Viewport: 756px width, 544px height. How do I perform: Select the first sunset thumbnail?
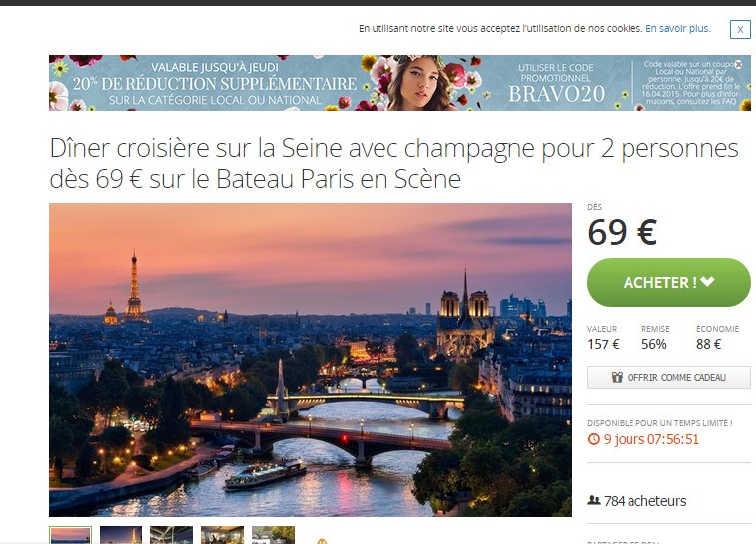point(70,535)
